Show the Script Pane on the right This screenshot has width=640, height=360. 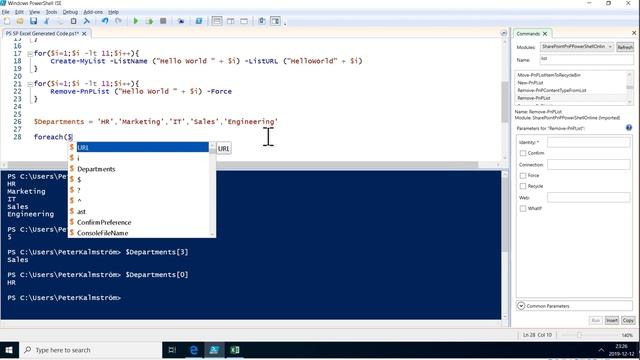coord(231,21)
